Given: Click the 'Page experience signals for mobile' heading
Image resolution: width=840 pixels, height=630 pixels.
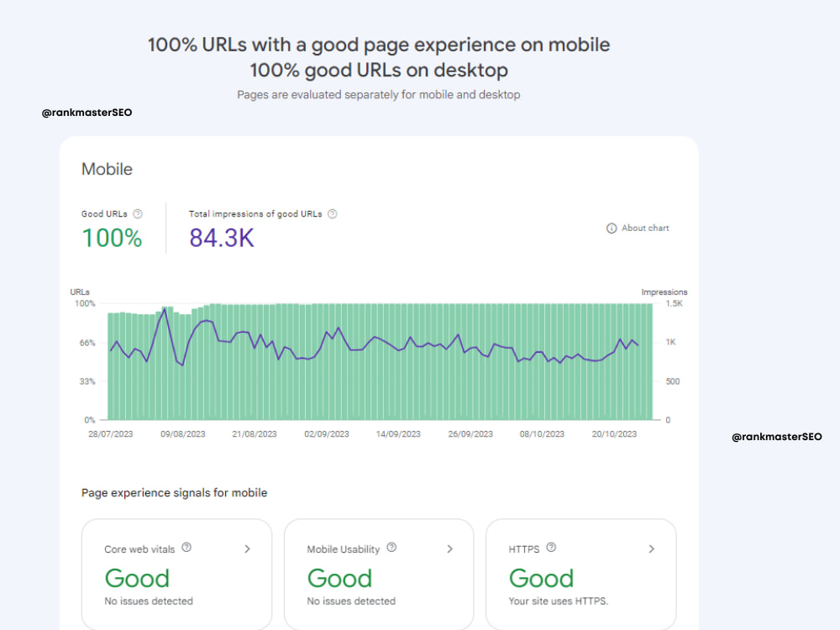Looking at the screenshot, I should pyautogui.click(x=174, y=493).
